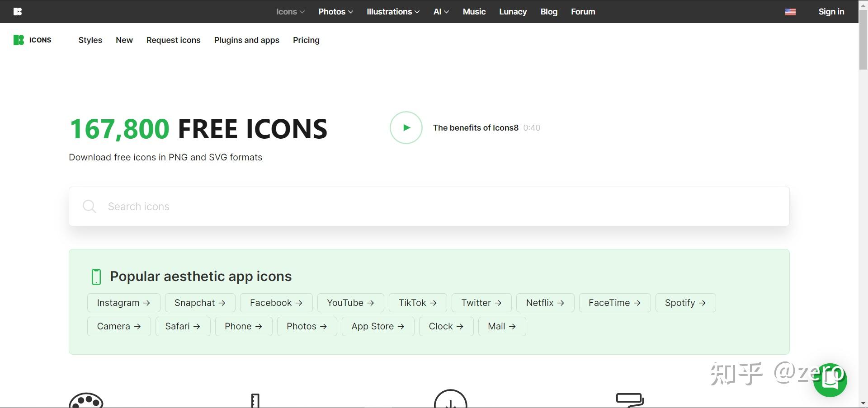Select the Spotify icon tag
The height and width of the screenshot is (408, 868).
(x=685, y=303)
